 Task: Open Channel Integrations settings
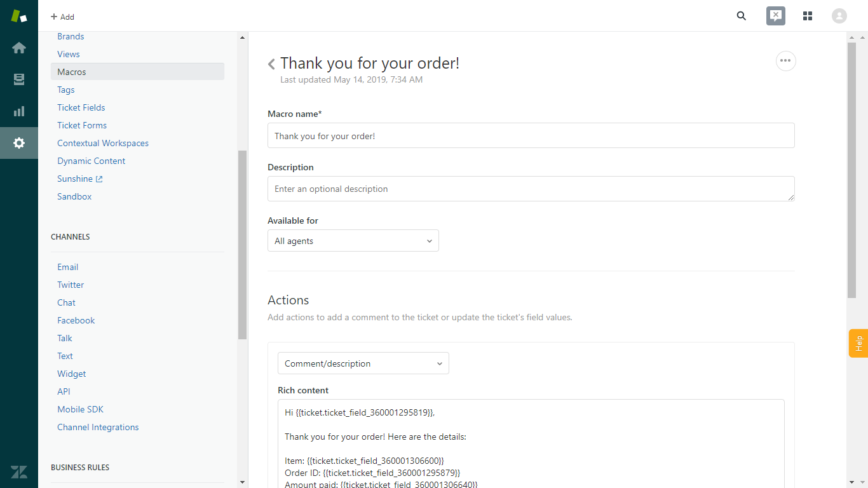(98, 427)
